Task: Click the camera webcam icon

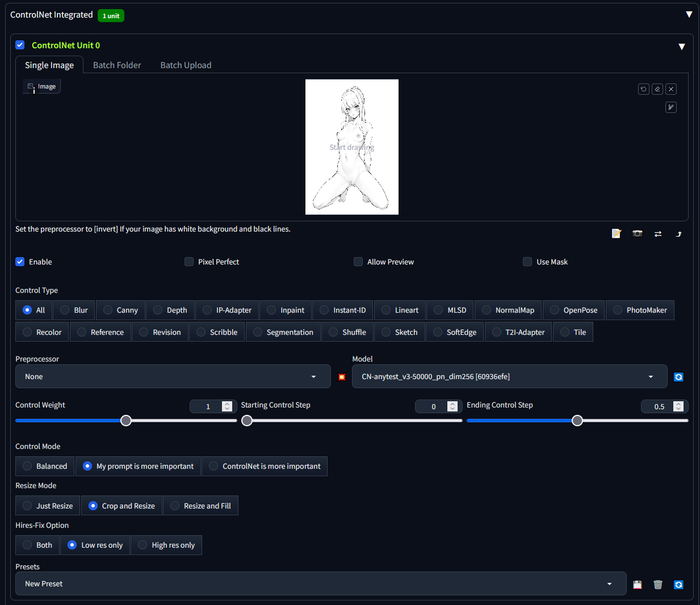Action: [638, 234]
